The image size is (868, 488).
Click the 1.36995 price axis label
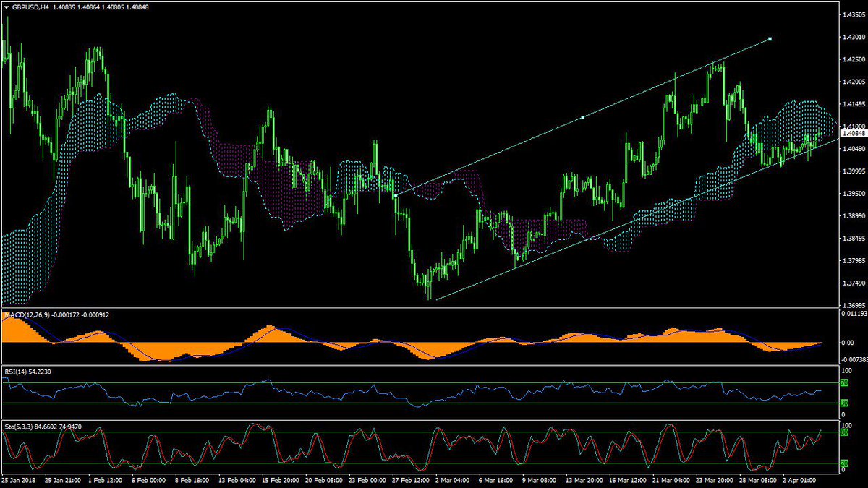854,305
